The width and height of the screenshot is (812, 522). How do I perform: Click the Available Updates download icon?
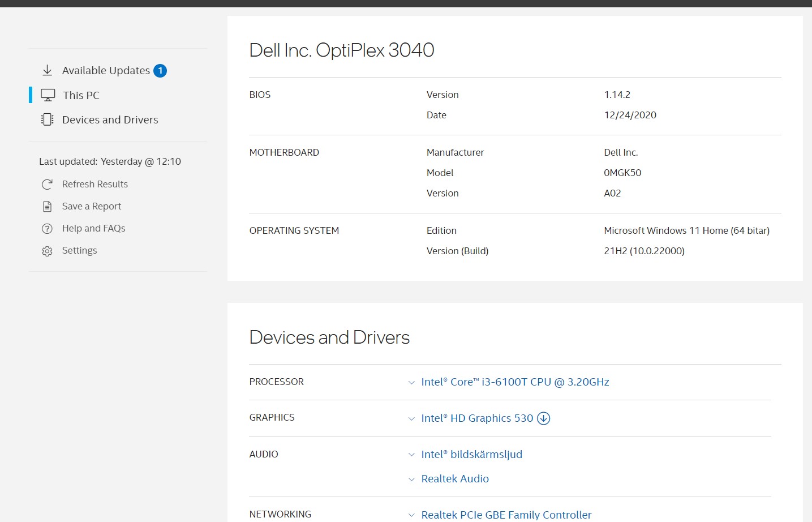point(48,71)
